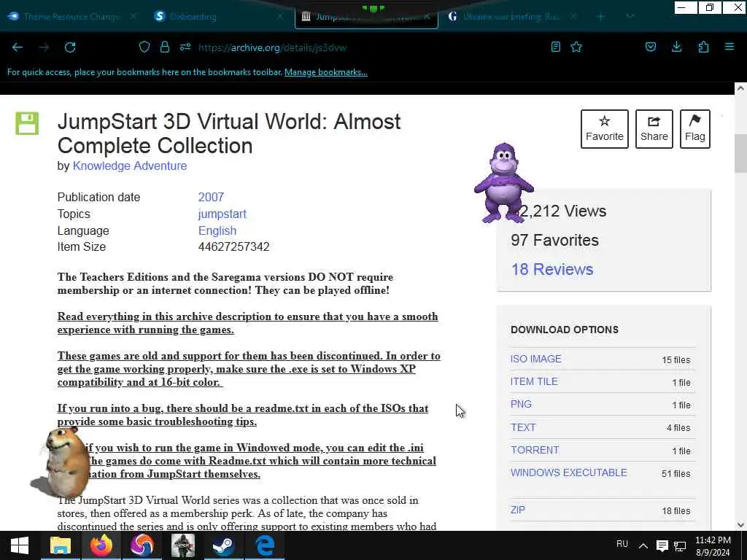Open the site permissions icon in address bar

coord(185,47)
